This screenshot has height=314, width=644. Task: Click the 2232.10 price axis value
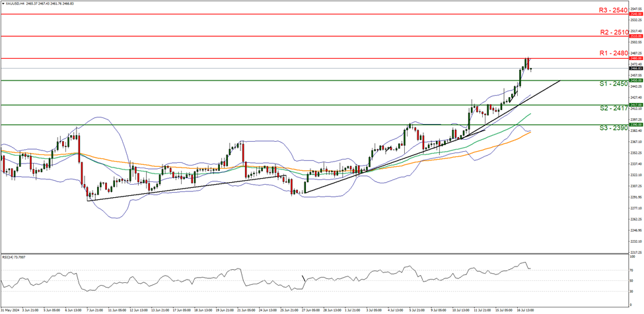pos(635,242)
